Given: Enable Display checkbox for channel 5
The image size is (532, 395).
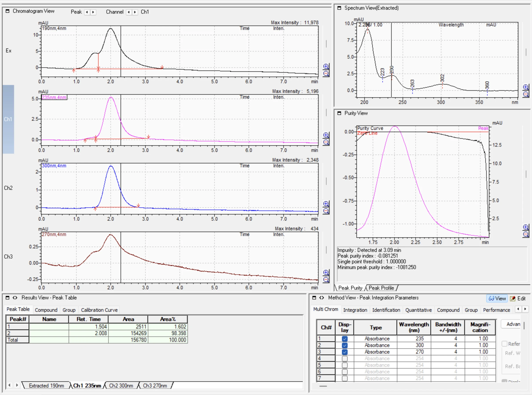Looking at the screenshot, I should coord(345,365).
